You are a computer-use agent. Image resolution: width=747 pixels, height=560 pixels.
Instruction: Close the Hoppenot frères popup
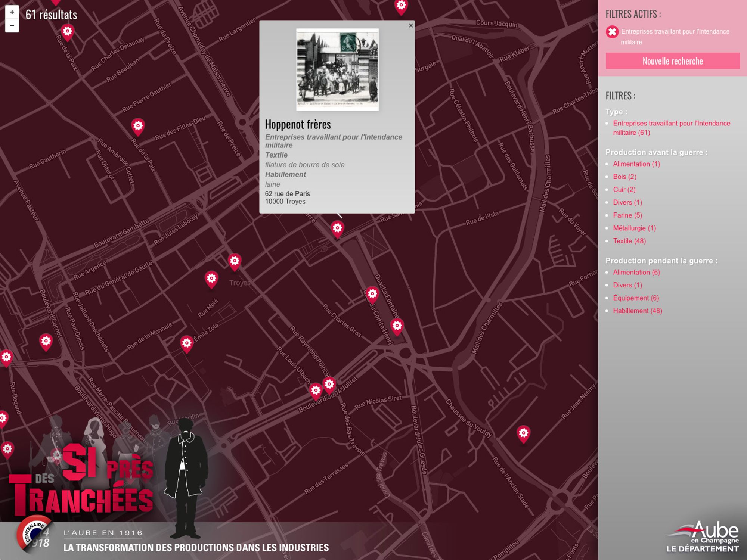[411, 25]
